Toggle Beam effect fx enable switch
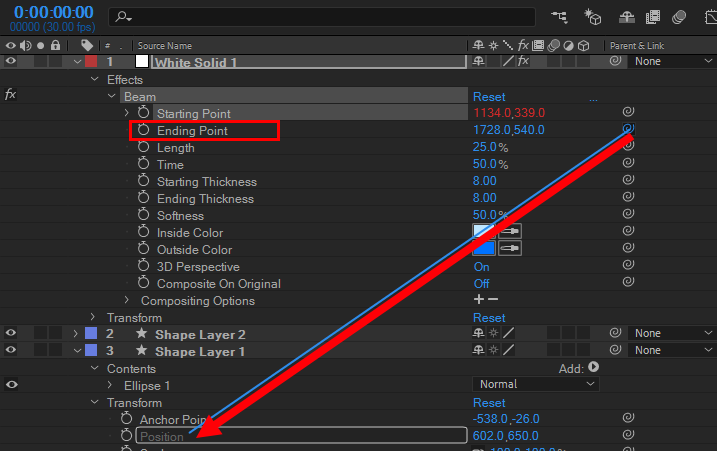This screenshot has width=717, height=451. click(x=10, y=95)
